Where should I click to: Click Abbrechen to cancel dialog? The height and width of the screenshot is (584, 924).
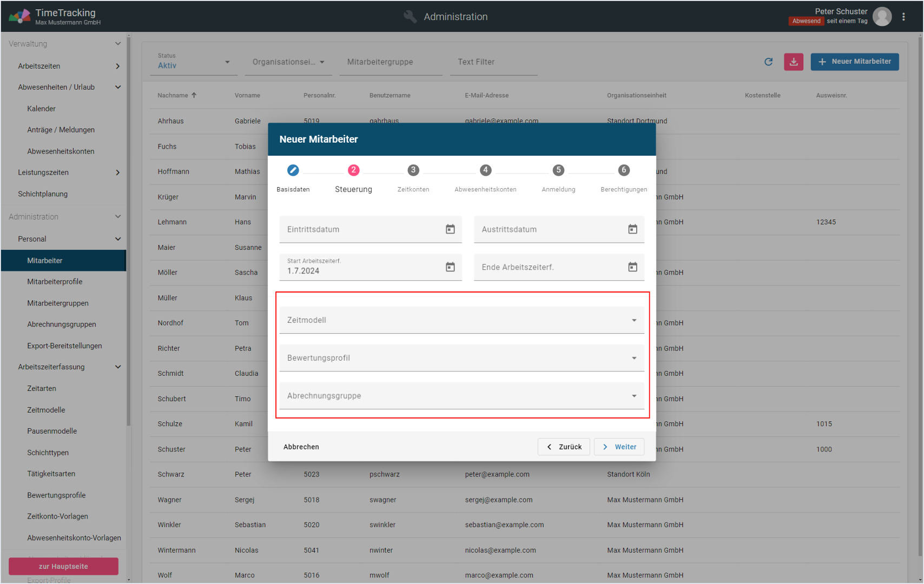[x=301, y=447]
